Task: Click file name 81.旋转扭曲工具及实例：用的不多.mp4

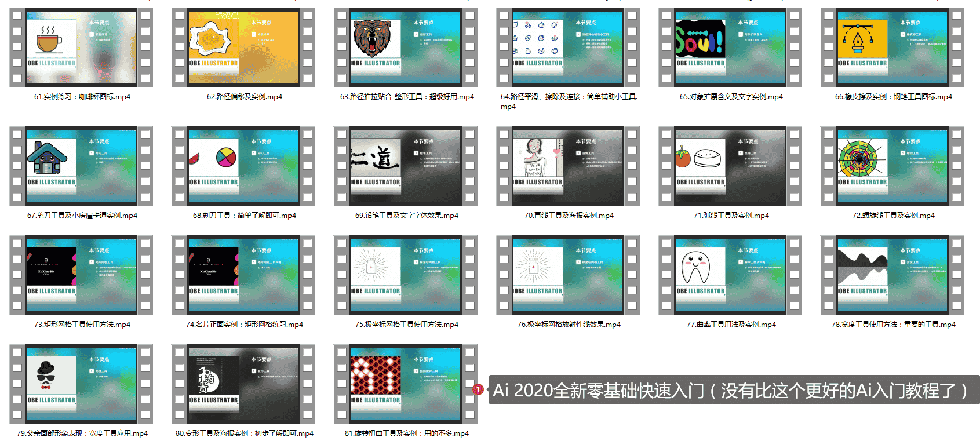Action: 407,433
